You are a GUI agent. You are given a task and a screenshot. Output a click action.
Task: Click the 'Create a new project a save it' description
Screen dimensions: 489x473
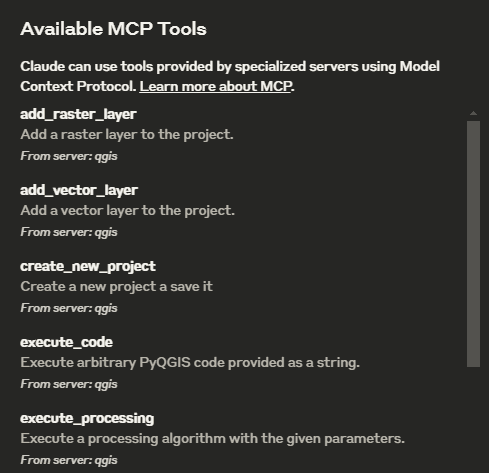pos(117,287)
